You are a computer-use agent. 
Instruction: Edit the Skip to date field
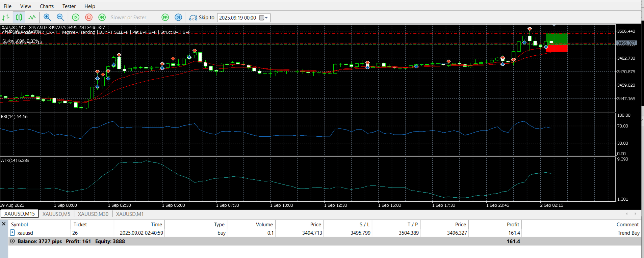[238, 18]
